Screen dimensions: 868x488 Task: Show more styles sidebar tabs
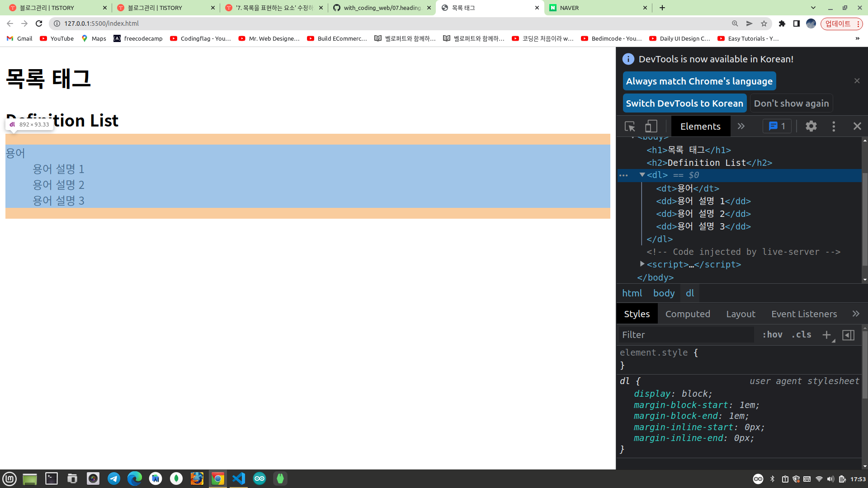(x=856, y=314)
